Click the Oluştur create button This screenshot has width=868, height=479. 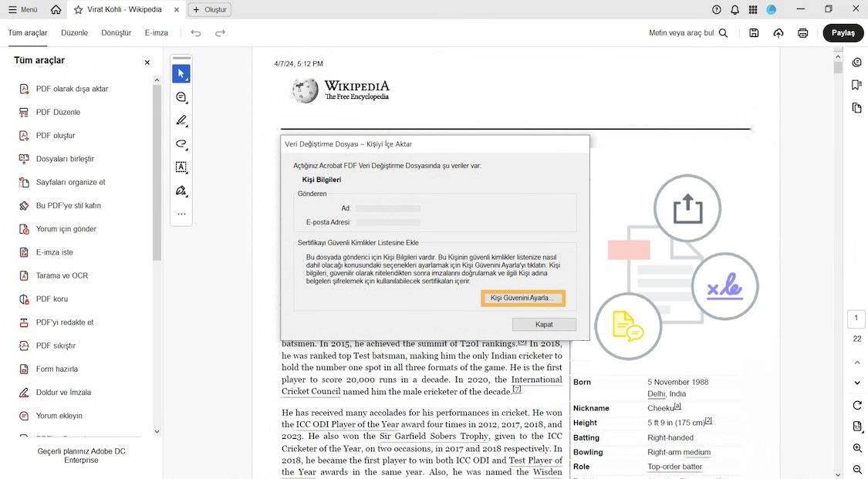point(210,9)
